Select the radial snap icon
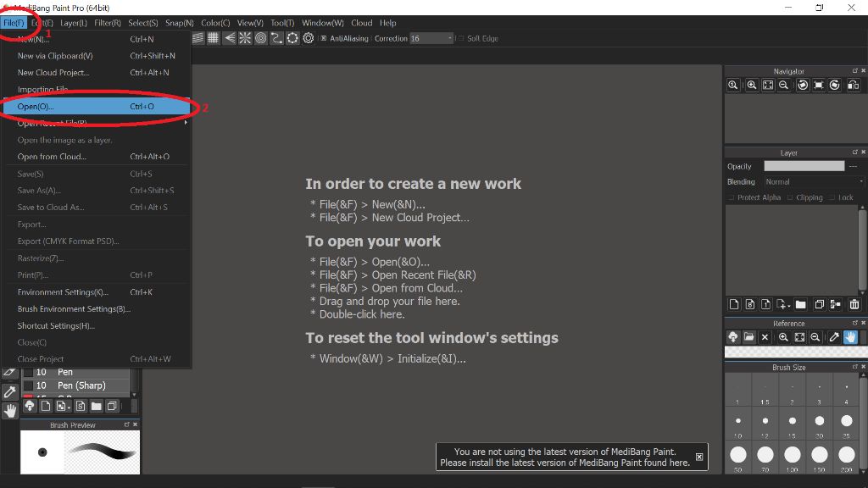 (x=245, y=38)
